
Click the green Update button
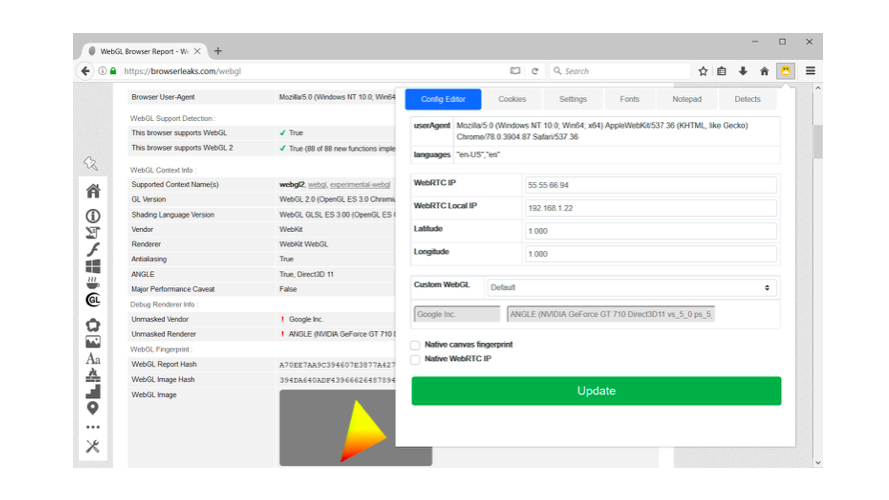coord(596,391)
